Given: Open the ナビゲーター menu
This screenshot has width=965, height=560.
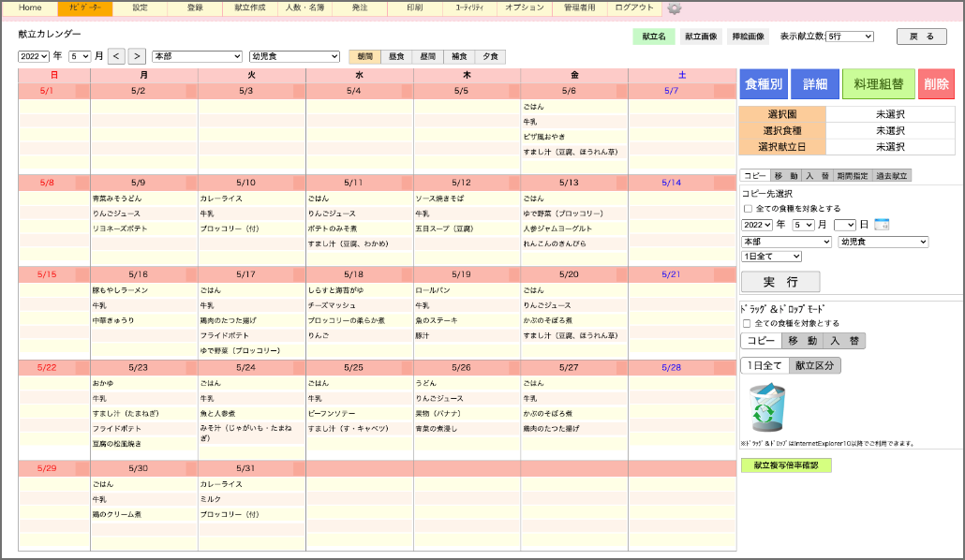Looking at the screenshot, I should pyautogui.click(x=85, y=8).
